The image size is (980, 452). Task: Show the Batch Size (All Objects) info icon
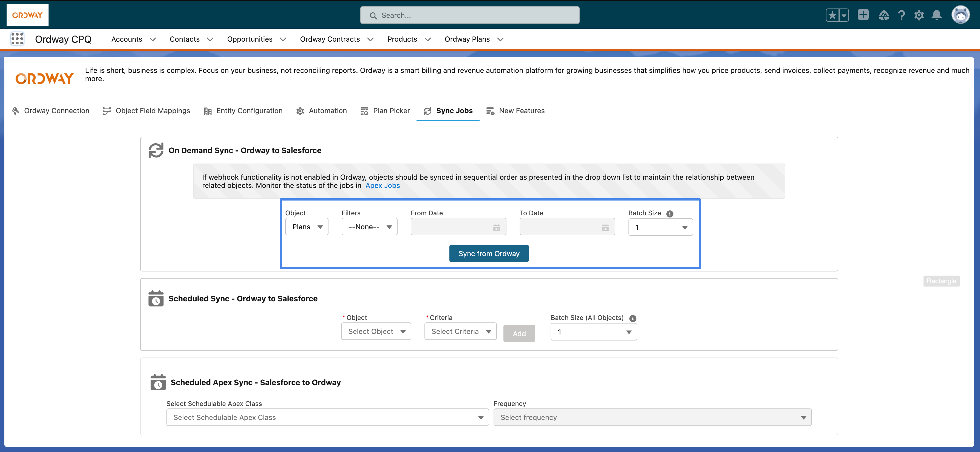pyautogui.click(x=632, y=319)
